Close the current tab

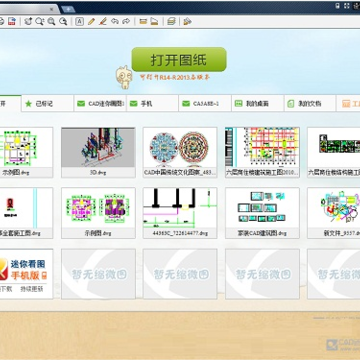[51, 9]
